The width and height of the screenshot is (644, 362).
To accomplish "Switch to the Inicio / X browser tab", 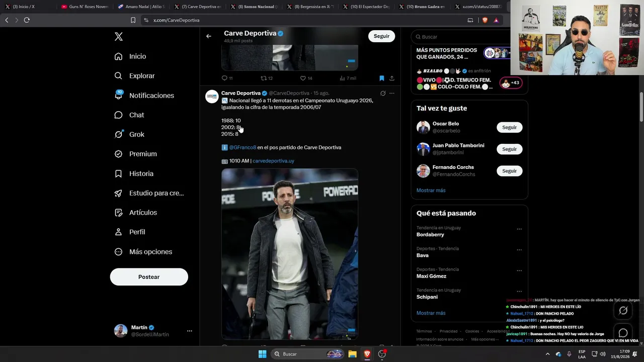I will [28, 7].
